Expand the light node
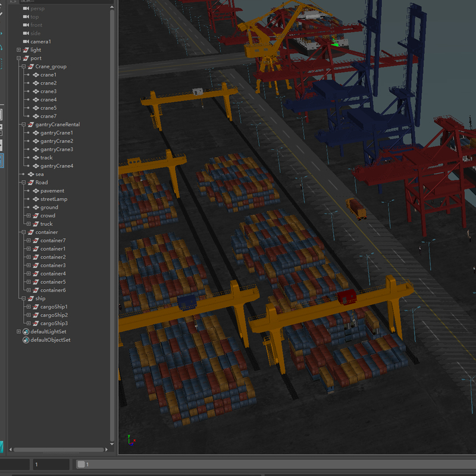Screen dimensions: 476x476 (18, 49)
